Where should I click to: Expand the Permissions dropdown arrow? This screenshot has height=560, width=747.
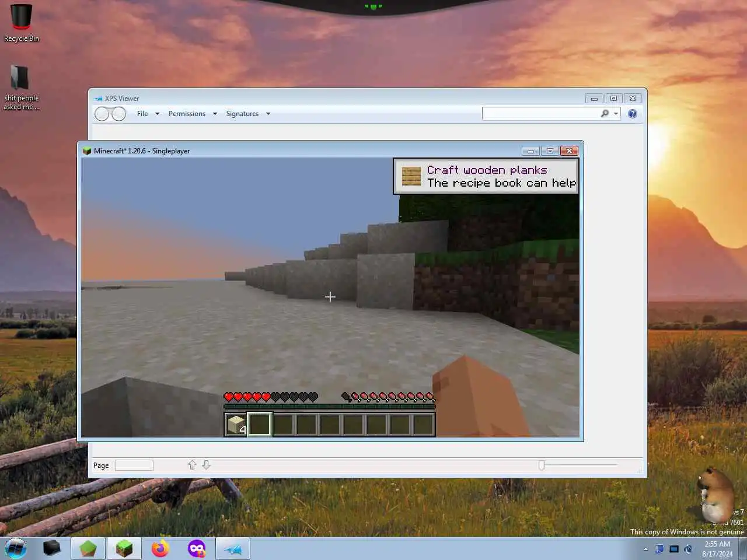point(215,114)
